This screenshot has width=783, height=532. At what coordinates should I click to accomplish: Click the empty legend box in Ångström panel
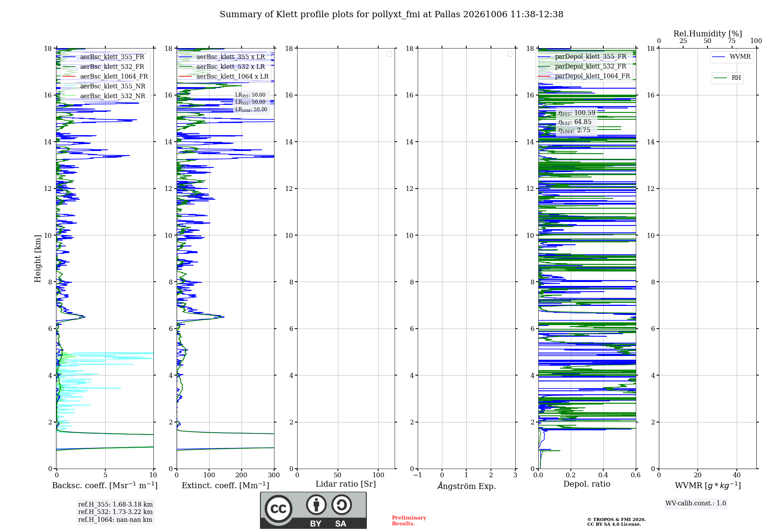pos(510,54)
